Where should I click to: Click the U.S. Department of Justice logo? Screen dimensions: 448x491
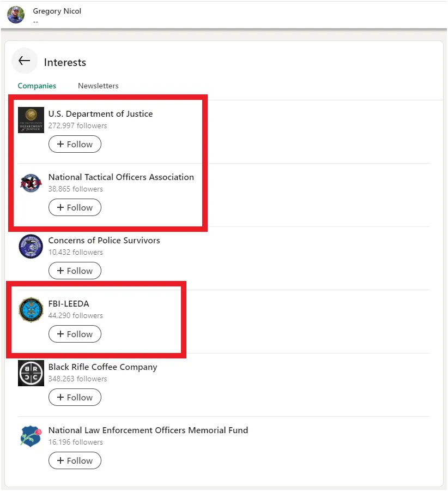[x=31, y=120]
